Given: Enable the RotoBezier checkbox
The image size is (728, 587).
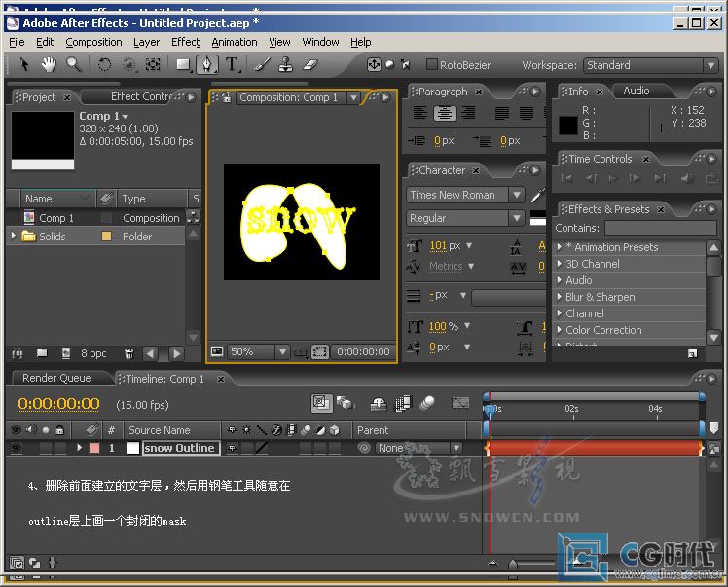Looking at the screenshot, I should click(432, 64).
